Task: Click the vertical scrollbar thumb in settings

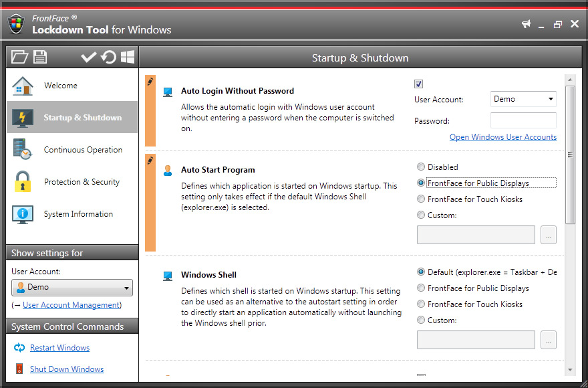Action: coord(570,155)
